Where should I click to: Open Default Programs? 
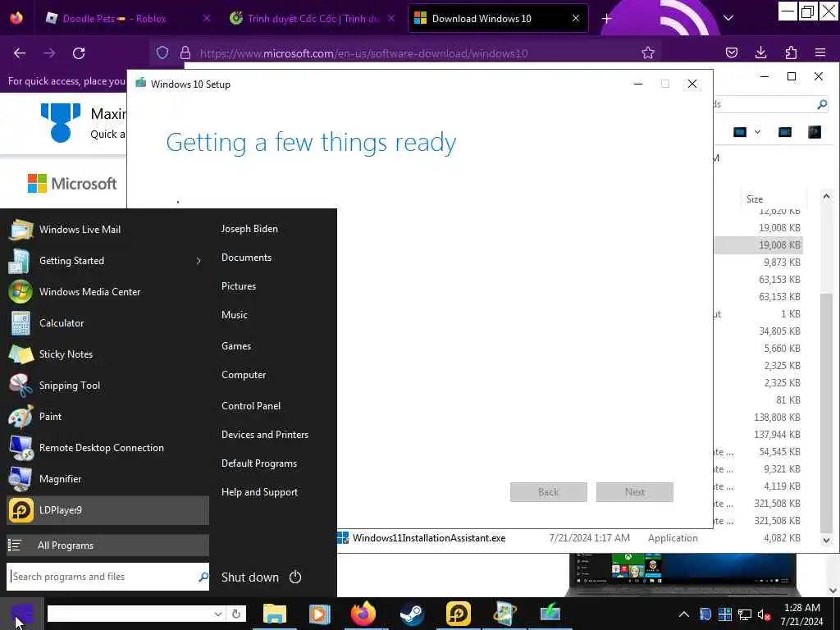pos(258,463)
